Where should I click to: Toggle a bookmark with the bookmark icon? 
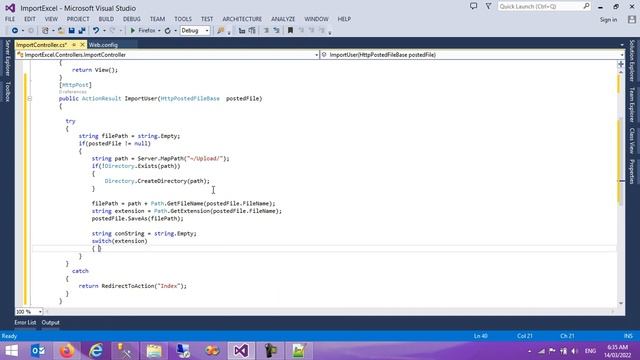290,31
